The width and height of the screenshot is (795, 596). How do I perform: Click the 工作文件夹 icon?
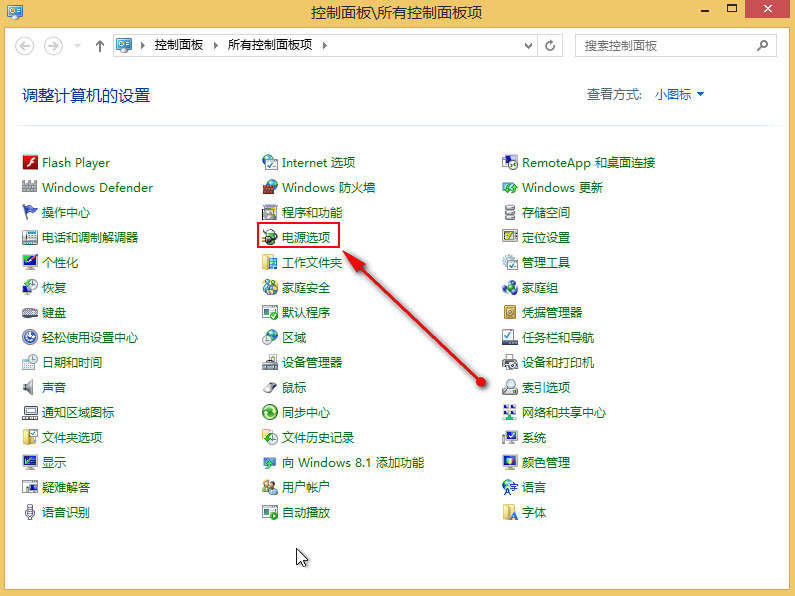point(270,263)
